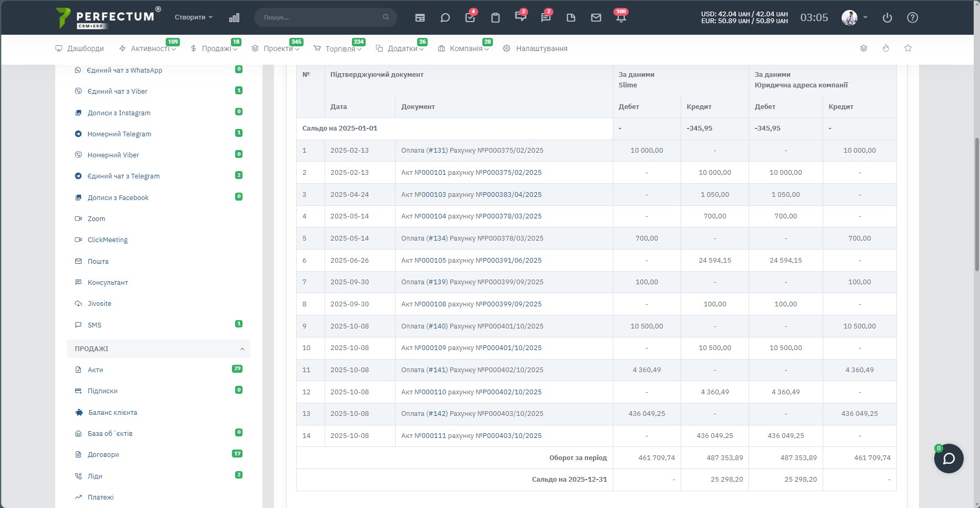Open the mail envelope icon in header
Image resolution: width=980 pixels, height=508 pixels.
(x=596, y=17)
